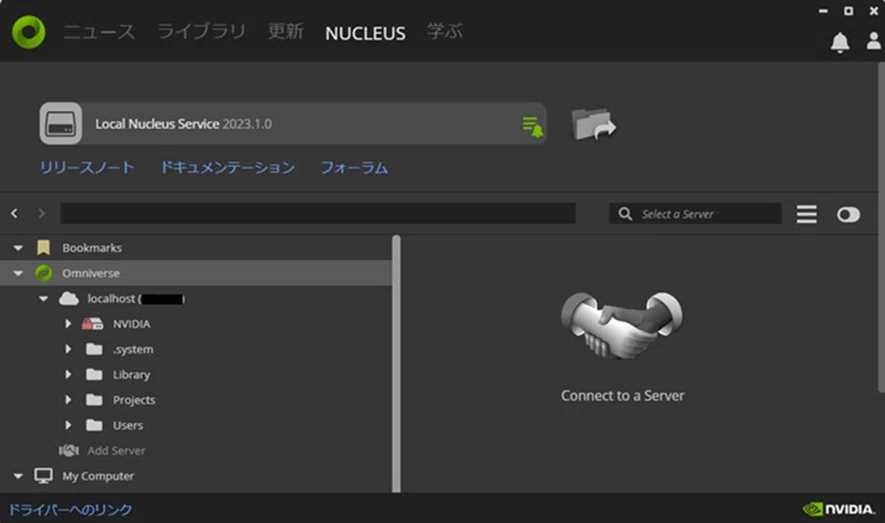This screenshot has height=523, width=885.
Task: Click the NVIDIA logo in the footer
Action: [839, 509]
